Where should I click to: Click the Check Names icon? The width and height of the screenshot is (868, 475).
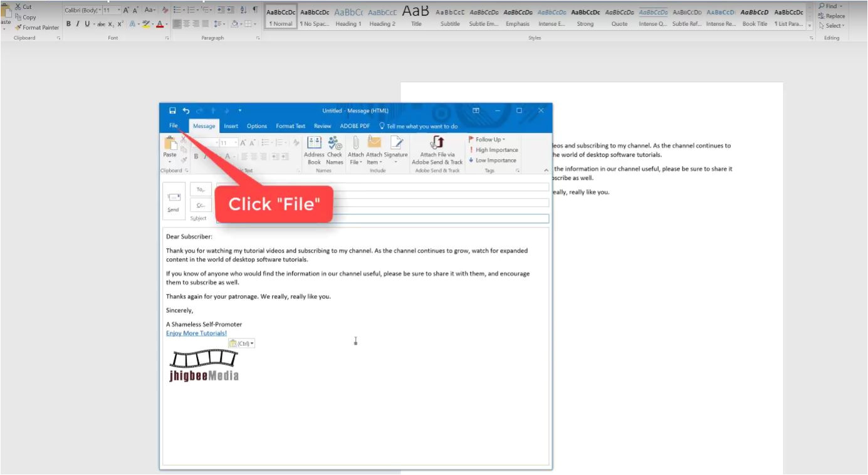pos(335,150)
